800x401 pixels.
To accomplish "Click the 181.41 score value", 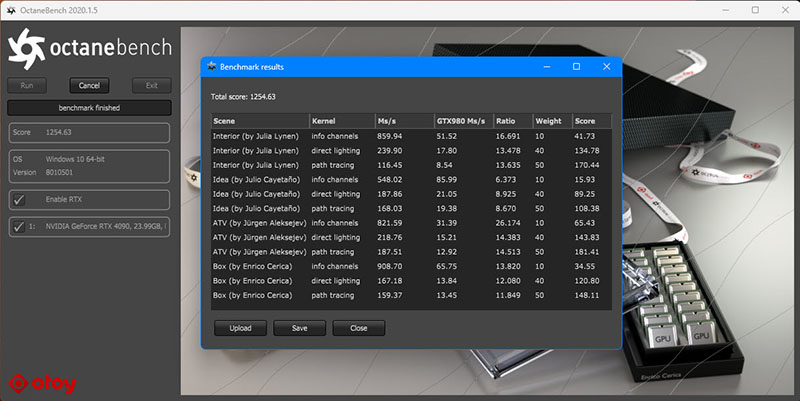I will click(x=587, y=252).
